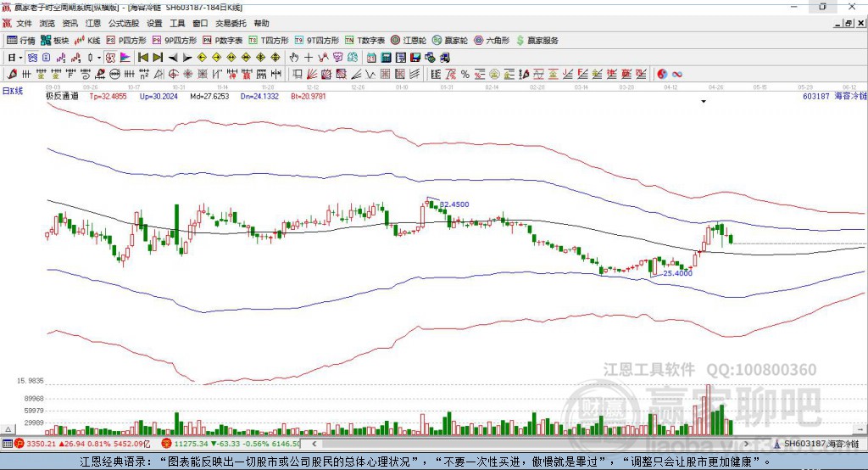Open the P数字表 tool
The width and height of the screenshot is (868, 470).
(223, 41)
